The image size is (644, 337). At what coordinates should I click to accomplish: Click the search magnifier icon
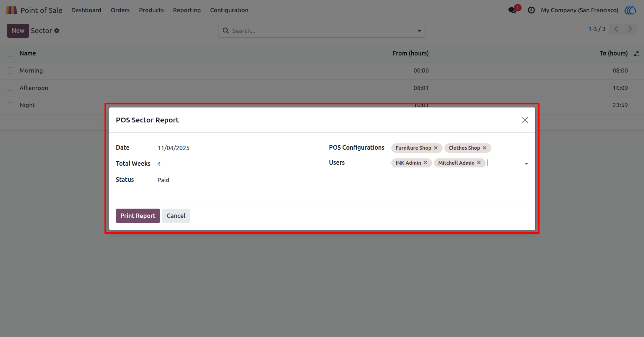coord(226,31)
